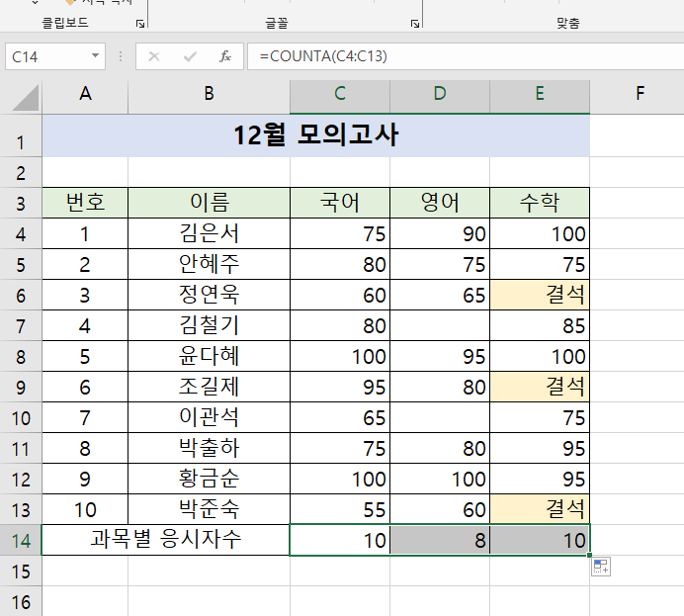Screen dimensions: 684x616
Task: Select the '국어' header cell
Action: 340,203
